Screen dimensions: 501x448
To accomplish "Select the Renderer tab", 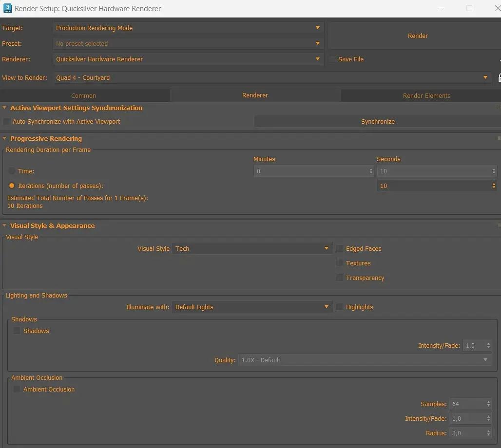I will [255, 95].
